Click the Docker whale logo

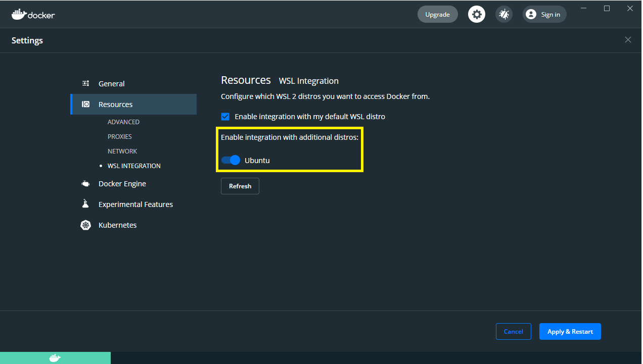click(33, 14)
